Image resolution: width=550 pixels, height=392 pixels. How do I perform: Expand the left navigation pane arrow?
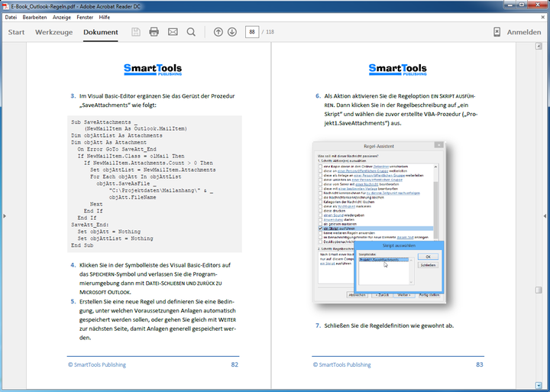pyautogui.click(x=5, y=215)
